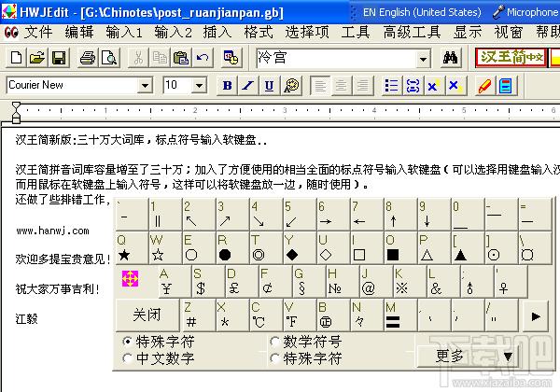The width and height of the screenshot is (560, 392).
Task: Click the 8 up-arrow key
Action: (400, 215)
